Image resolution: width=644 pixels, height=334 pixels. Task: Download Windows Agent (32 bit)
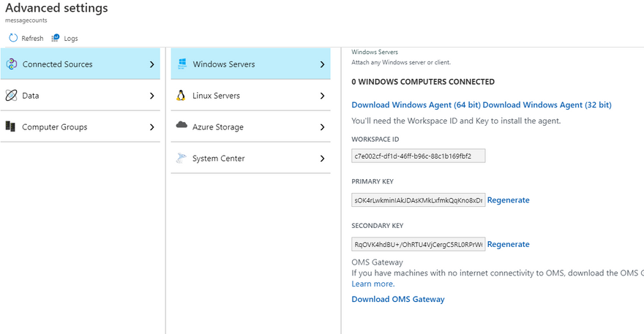coord(547,105)
